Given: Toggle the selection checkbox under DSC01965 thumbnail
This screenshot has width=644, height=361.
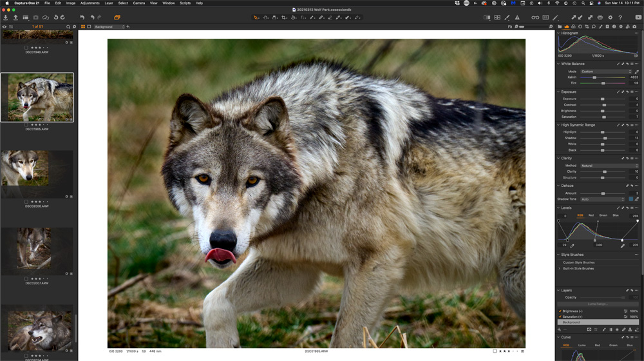Looking at the screenshot, I should coord(26,124).
